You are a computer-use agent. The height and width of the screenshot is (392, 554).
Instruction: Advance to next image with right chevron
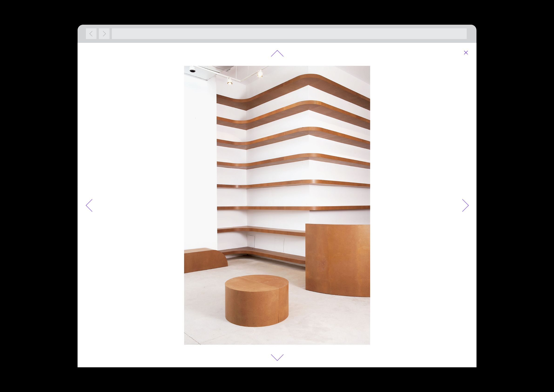pos(465,205)
